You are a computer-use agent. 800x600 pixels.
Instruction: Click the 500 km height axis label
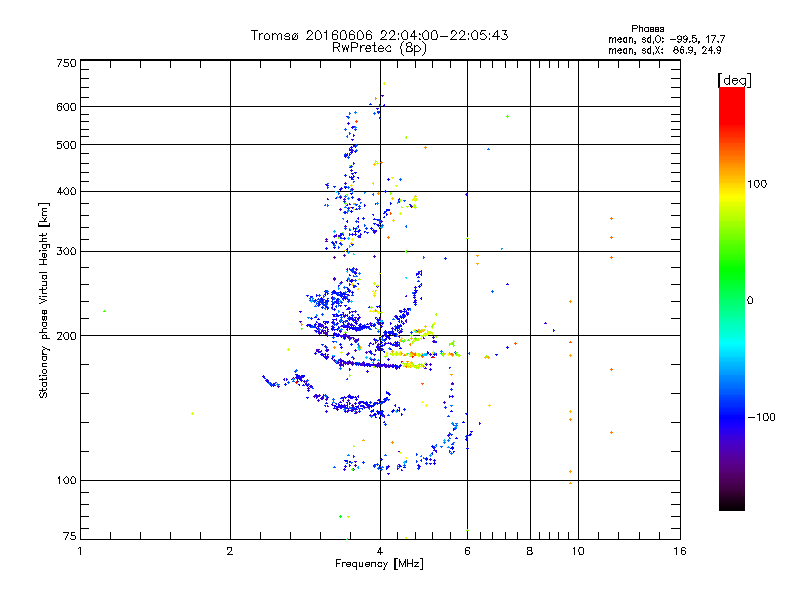[66, 145]
